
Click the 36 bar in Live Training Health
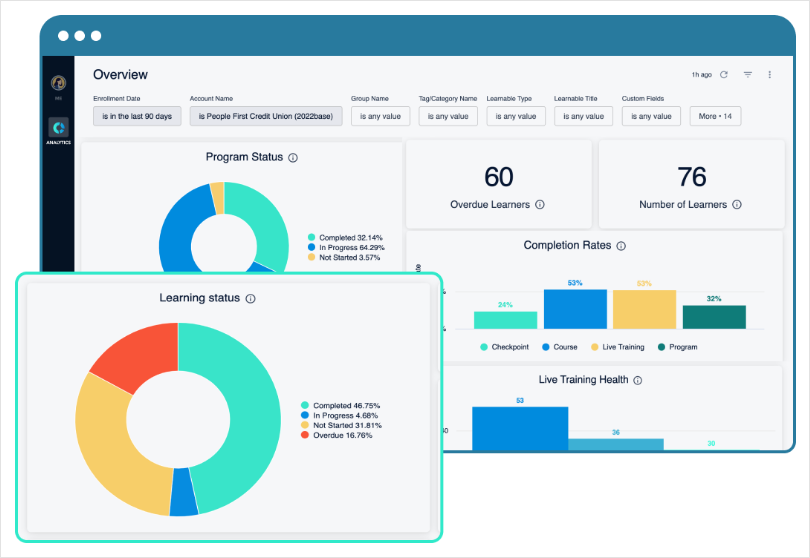click(616, 444)
